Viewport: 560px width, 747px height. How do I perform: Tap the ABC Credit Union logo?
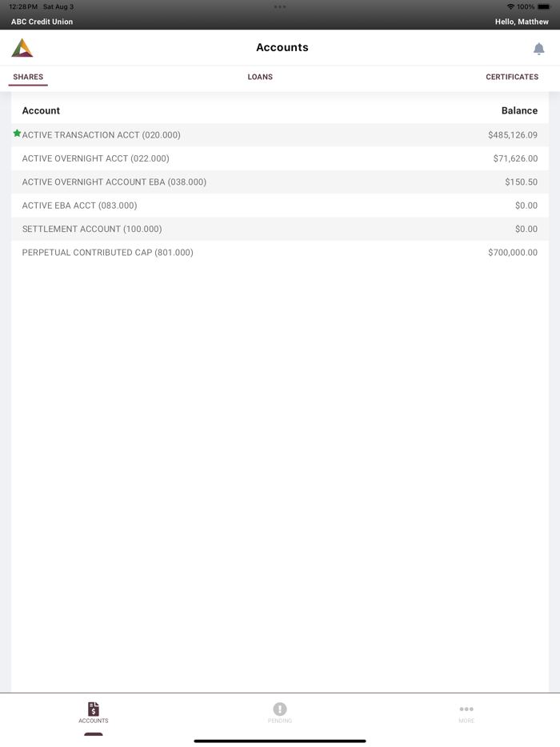(22, 47)
